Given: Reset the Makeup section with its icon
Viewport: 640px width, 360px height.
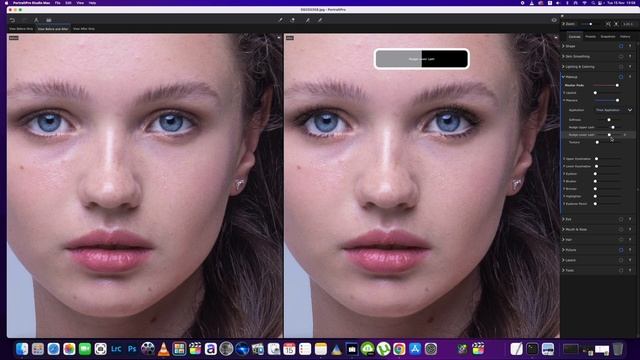Looking at the screenshot, I should click(x=630, y=76).
